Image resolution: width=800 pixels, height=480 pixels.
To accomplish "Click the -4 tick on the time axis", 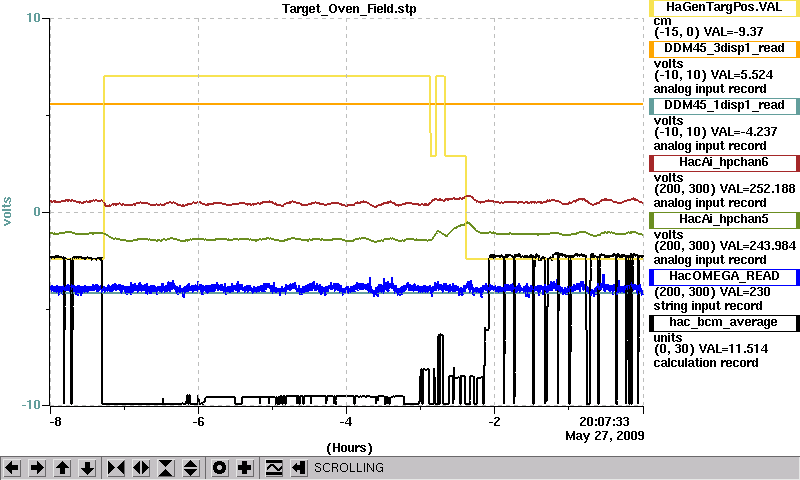I will (346, 422).
